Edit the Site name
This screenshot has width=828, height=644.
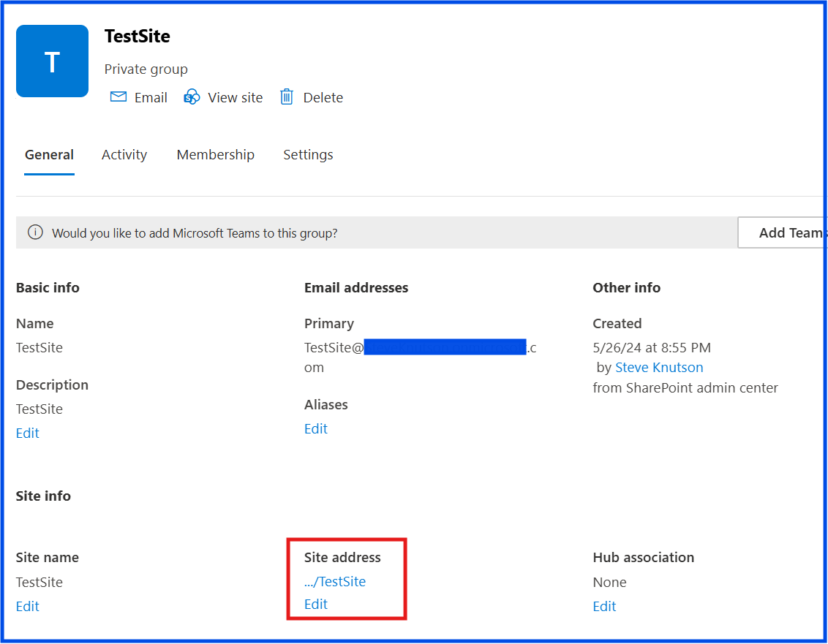[x=28, y=607]
